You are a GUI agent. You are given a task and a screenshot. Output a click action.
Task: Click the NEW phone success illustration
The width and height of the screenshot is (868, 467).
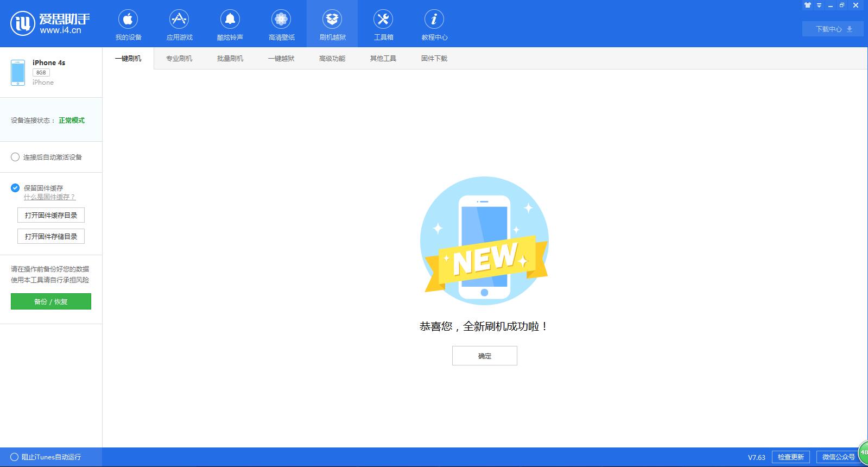(484, 241)
